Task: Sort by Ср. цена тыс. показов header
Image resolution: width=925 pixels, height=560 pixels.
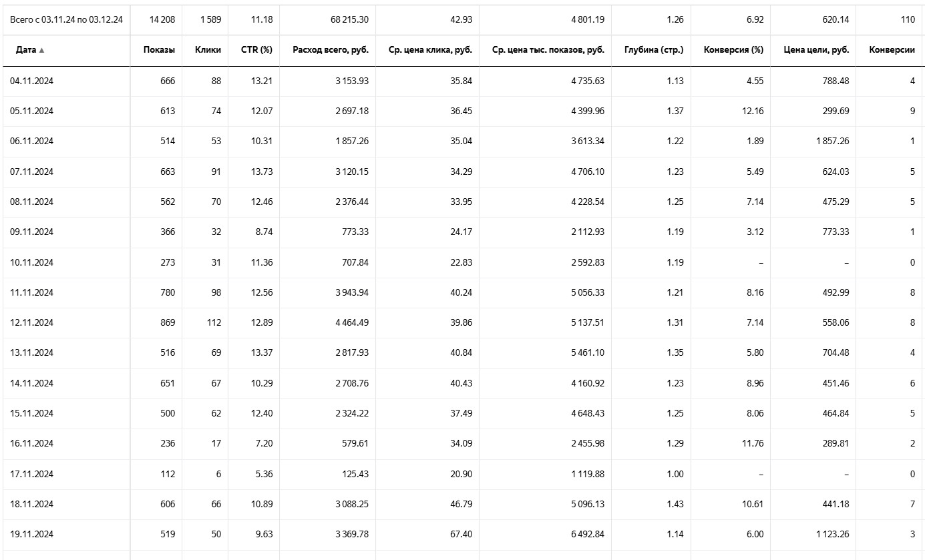Action: click(x=548, y=50)
